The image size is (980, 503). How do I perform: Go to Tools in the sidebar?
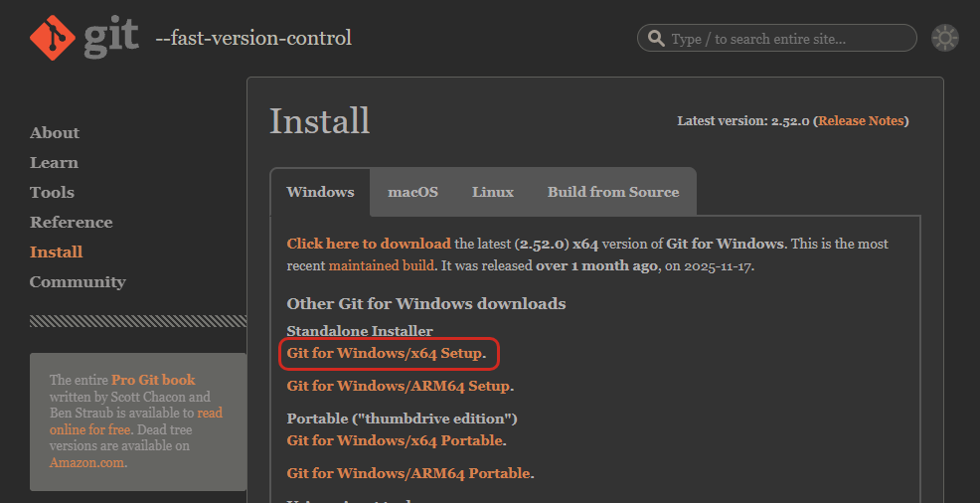pyautogui.click(x=52, y=193)
